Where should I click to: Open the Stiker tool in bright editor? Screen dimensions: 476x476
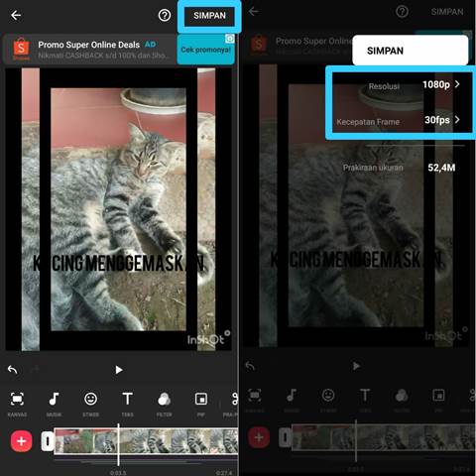90,404
